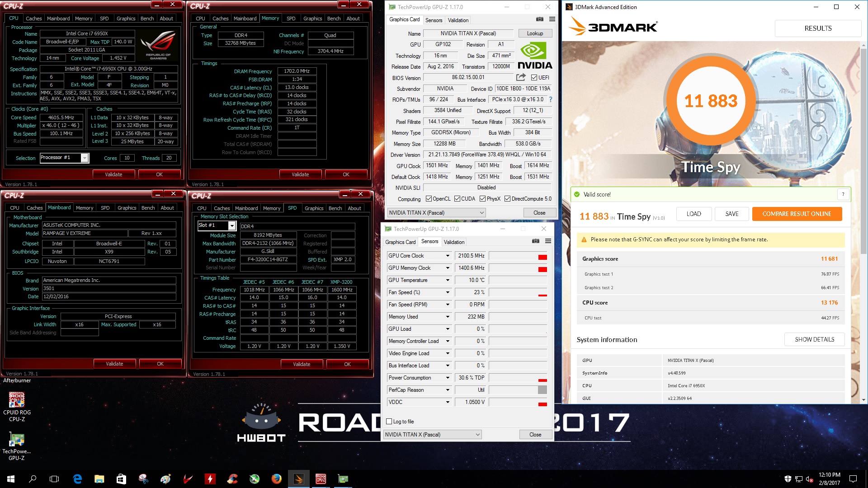The width and height of the screenshot is (868, 488).
Task: Enable the Log to file checkbox
Action: (x=389, y=422)
